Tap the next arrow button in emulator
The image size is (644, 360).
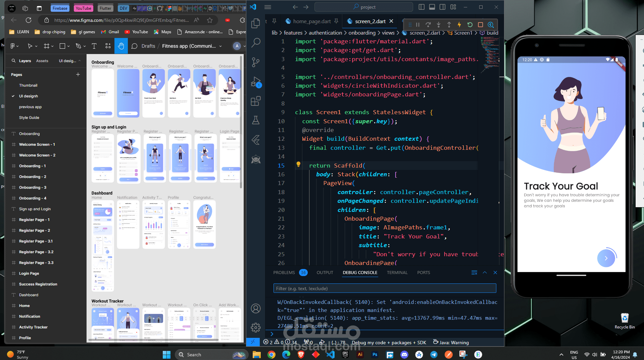pos(606,258)
